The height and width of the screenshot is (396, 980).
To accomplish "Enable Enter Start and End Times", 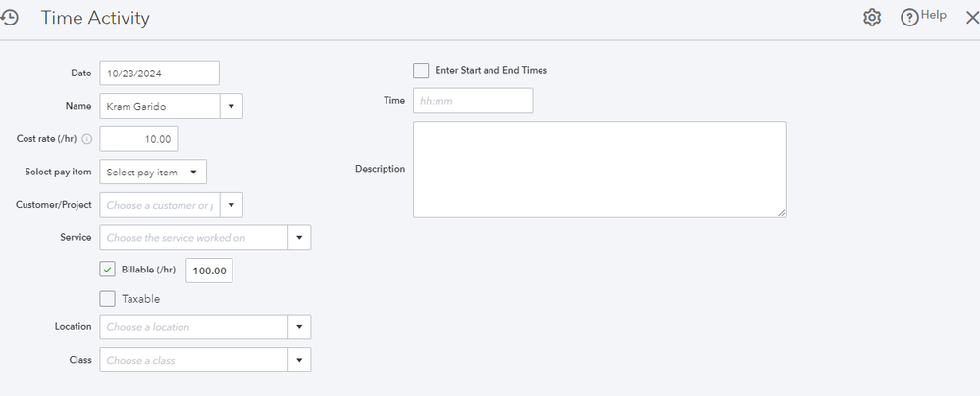I will 421,71.
